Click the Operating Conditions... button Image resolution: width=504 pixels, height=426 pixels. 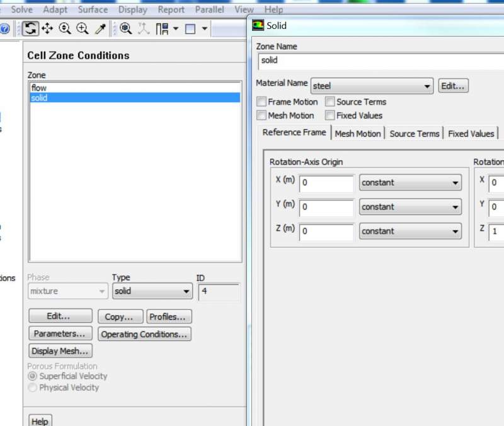pos(144,334)
